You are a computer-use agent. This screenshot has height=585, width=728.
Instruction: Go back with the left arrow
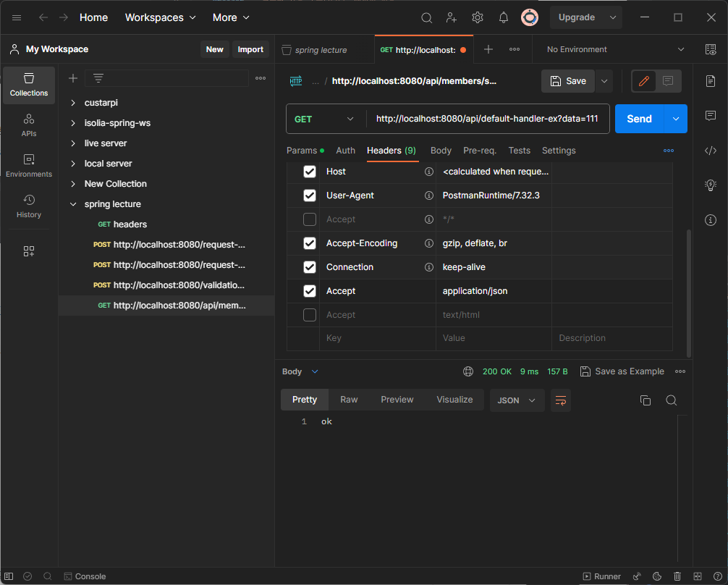pos(43,17)
